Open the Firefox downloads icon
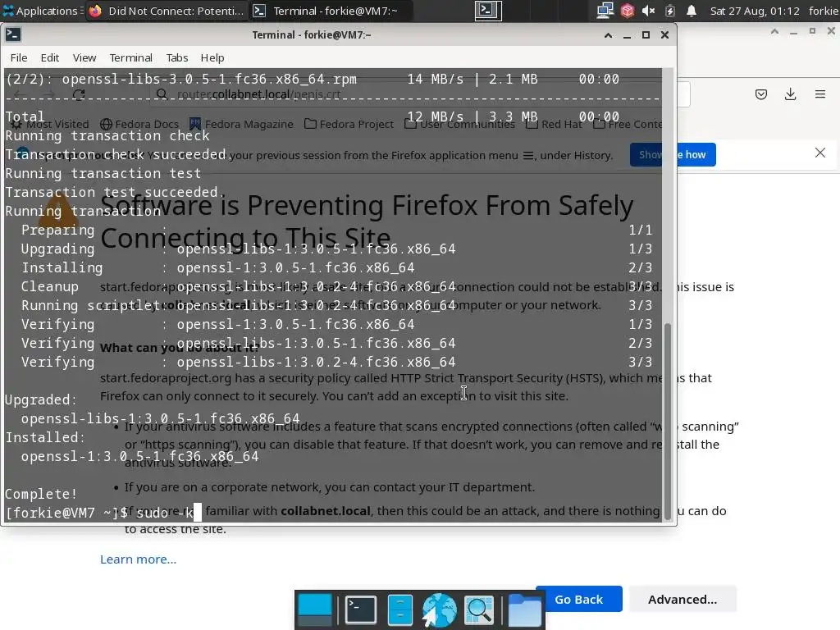The width and height of the screenshot is (840, 630). click(790, 95)
